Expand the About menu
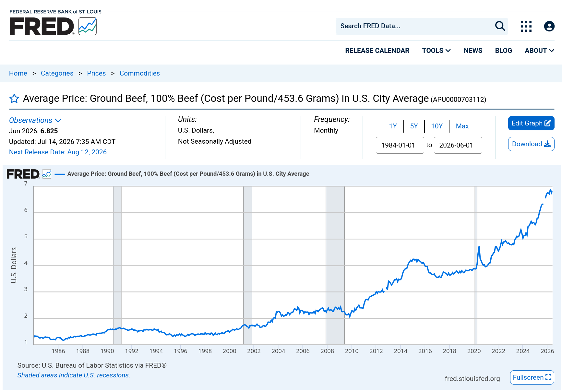The height and width of the screenshot is (392, 562). coord(539,51)
